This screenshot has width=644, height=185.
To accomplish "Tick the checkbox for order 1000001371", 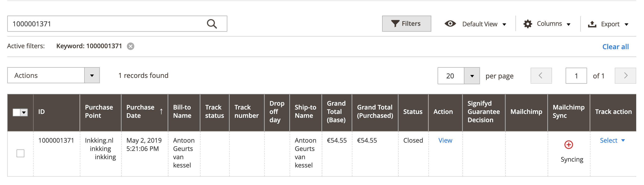I will [20, 153].
